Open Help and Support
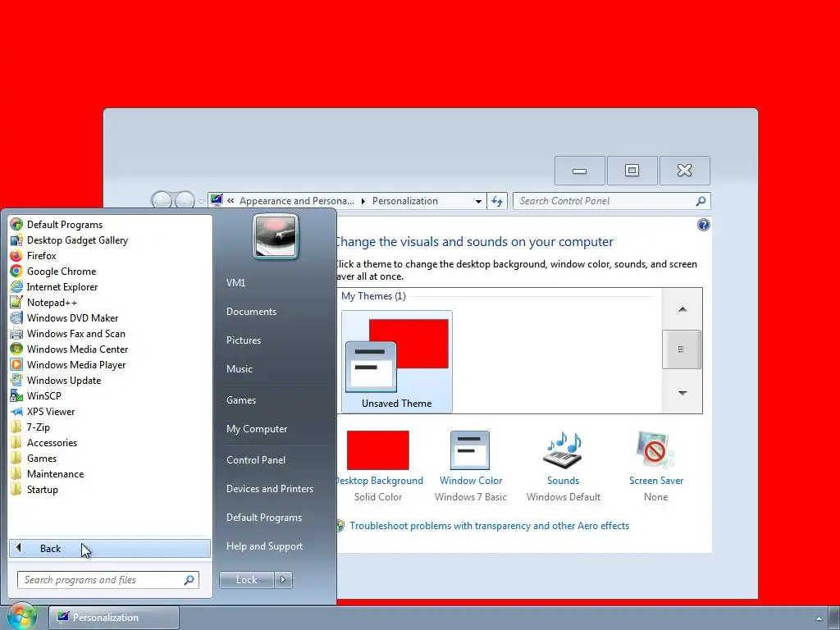 pos(264,546)
